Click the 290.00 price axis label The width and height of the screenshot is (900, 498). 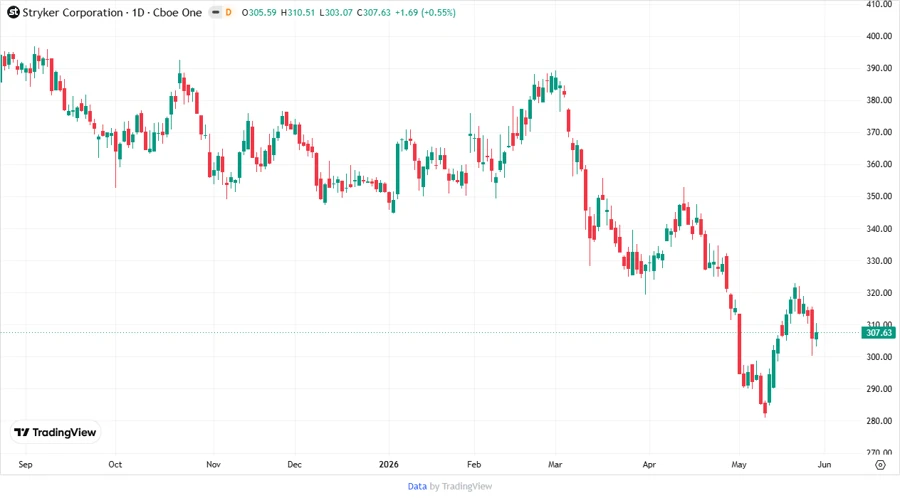coord(879,389)
